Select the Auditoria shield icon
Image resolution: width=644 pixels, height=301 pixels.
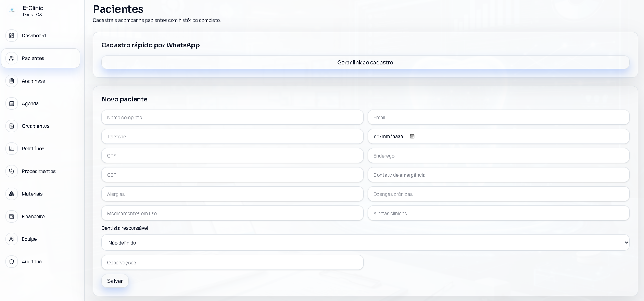[12, 262]
